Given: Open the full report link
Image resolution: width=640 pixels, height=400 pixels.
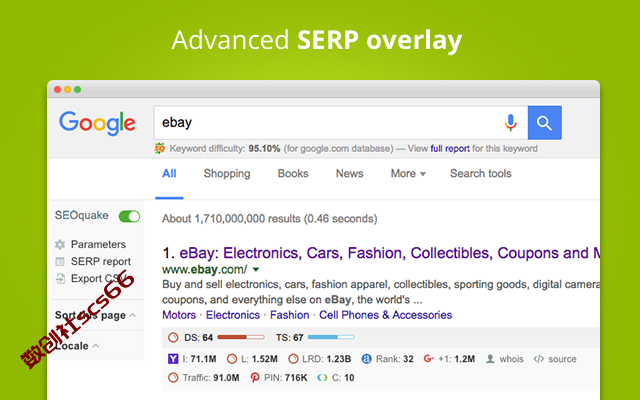Looking at the screenshot, I should [x=450, y=149].
